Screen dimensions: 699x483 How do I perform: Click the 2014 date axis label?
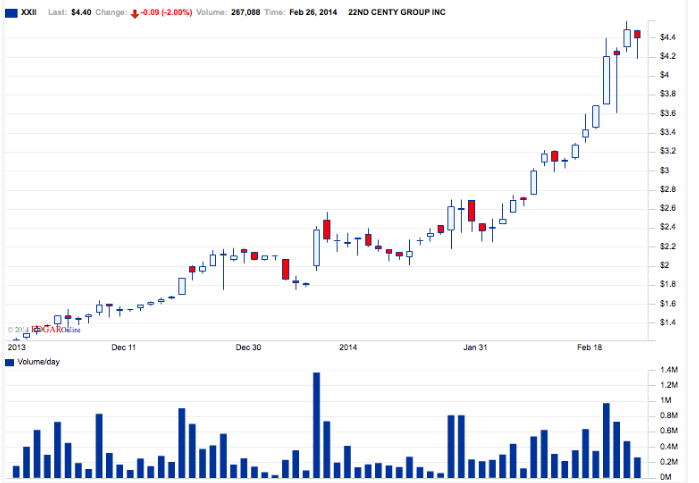point(348,347)
